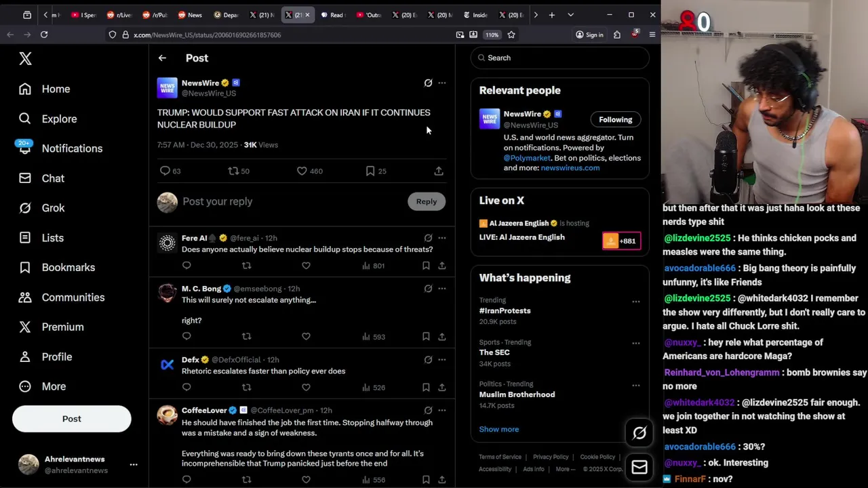868x488 pixels.
Task: Open Lists in the sidebar
Action: pyautogui.click(x=41, y=238)
